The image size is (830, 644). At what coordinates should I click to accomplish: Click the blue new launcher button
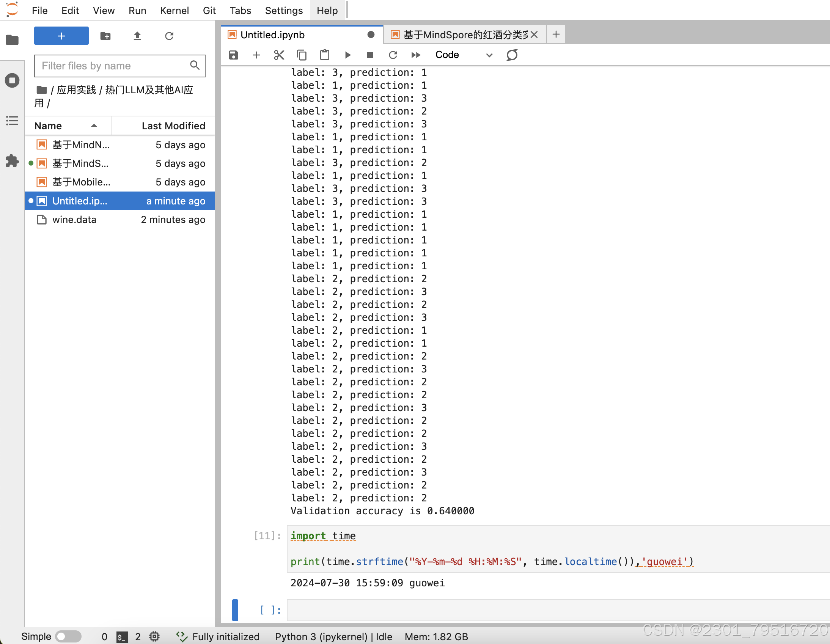click(61, 36)
